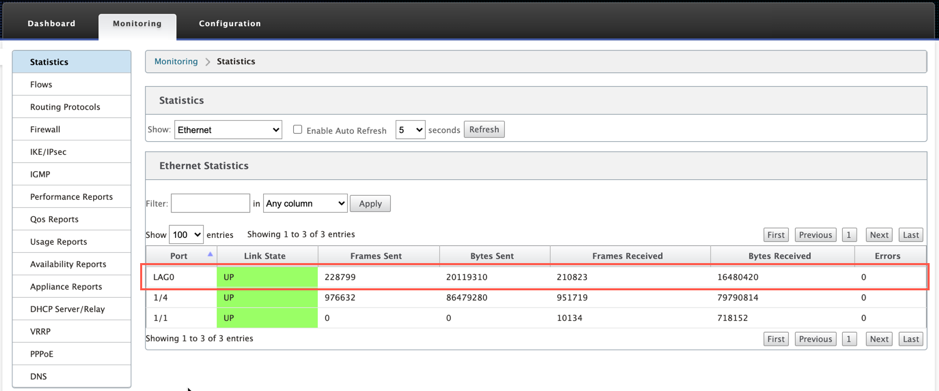Screen dimensions: 939x391
Task: Click Frames Received value 951719
Action: coord(571,298)
